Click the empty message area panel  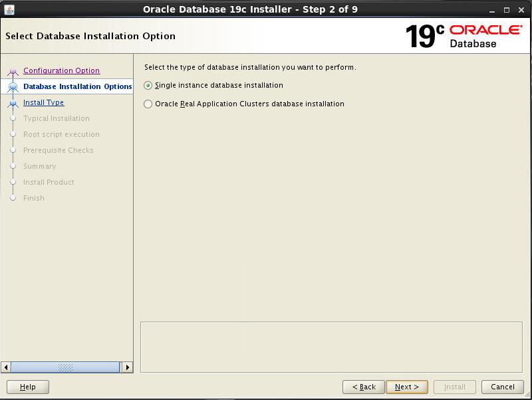click(331, 347)
